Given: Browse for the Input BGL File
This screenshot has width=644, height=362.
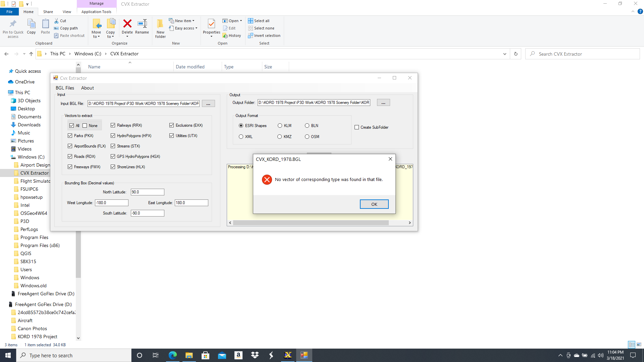Looking at the screenshot, I should point(208,104).
